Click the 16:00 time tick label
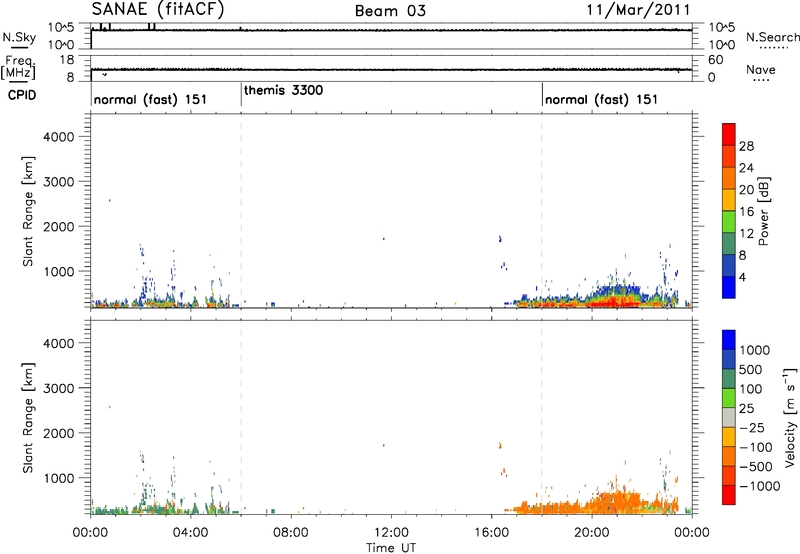Image resolution: width=800 pixels, height=554 pixels. [491, 533]
